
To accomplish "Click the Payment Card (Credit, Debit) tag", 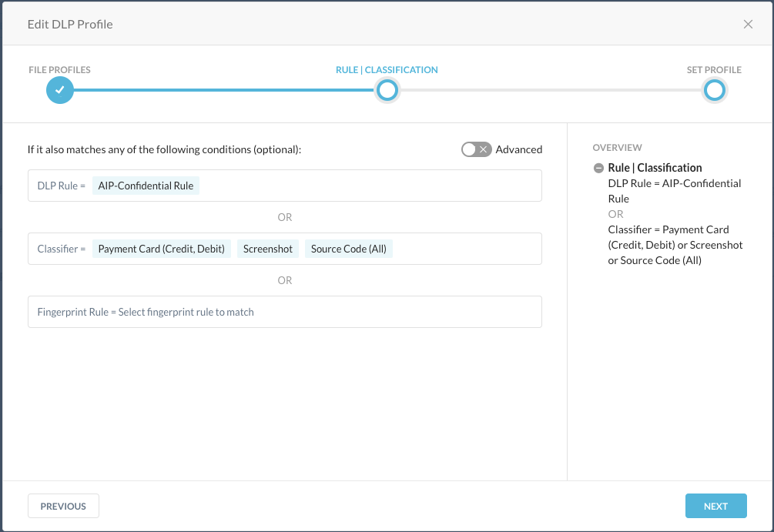I will click(x=161, y=249).
